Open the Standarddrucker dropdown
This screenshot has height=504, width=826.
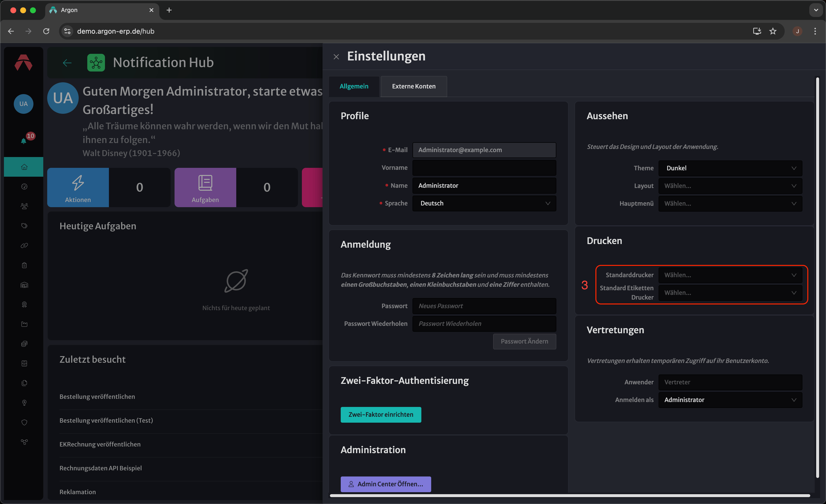coord(730,275)
